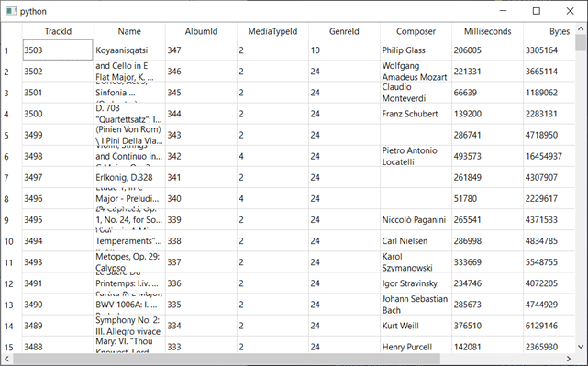Select Milliseconds cell 51780

[x=487, y=199]
